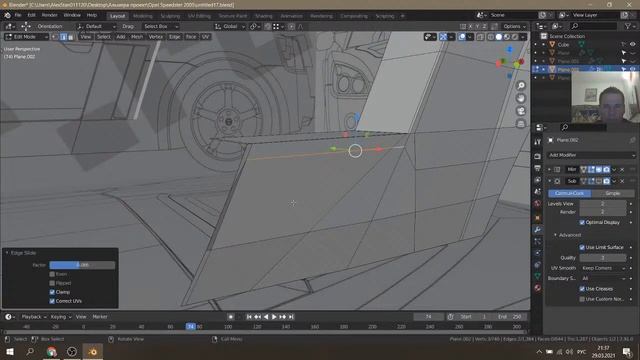
Task: Switch to the Modeling workspace tab
Action: [142, 16]
